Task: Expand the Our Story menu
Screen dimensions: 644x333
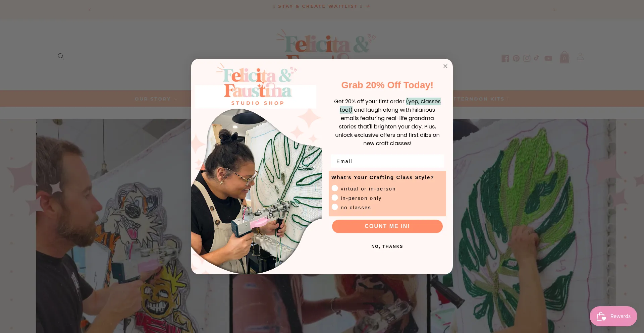Action: pos(156,99)
